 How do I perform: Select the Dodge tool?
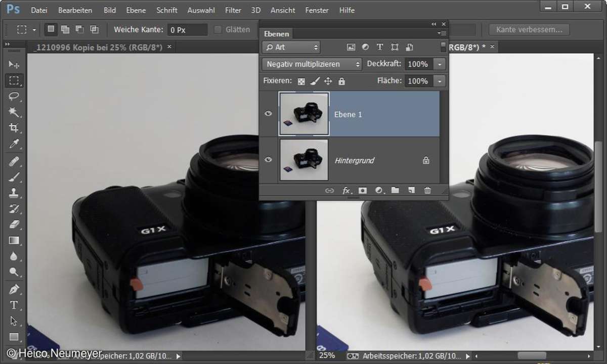(x=14, y=272)
